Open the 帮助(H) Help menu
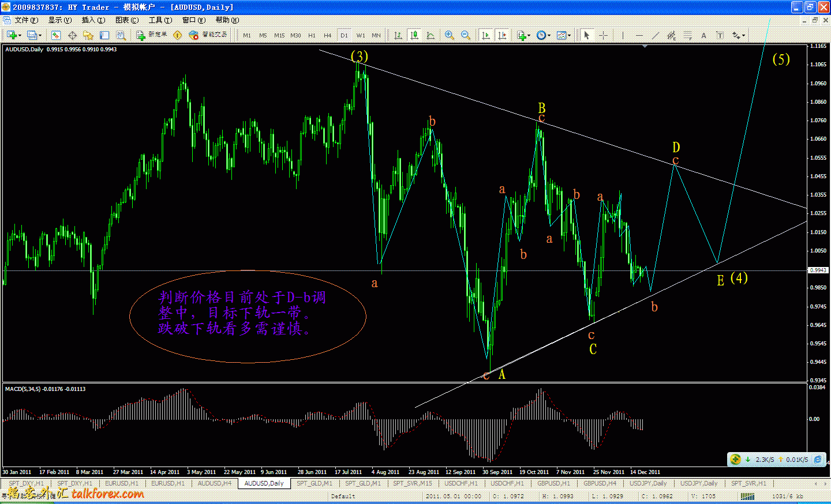Screen dimensions: 831x504 pos(227,20)
